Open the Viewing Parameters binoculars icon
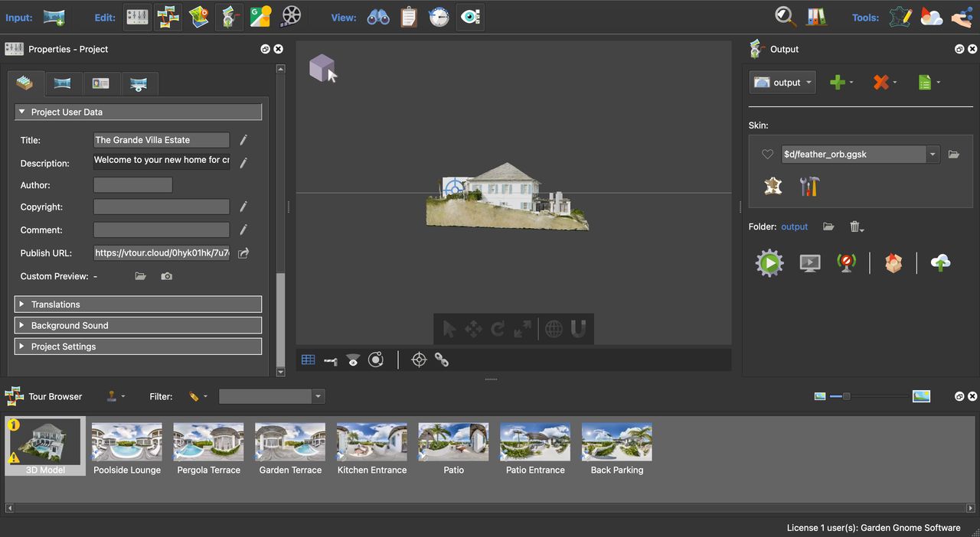The height and width of the screenshot is (537, 980). pyautogui.click(x=378, y=16)
